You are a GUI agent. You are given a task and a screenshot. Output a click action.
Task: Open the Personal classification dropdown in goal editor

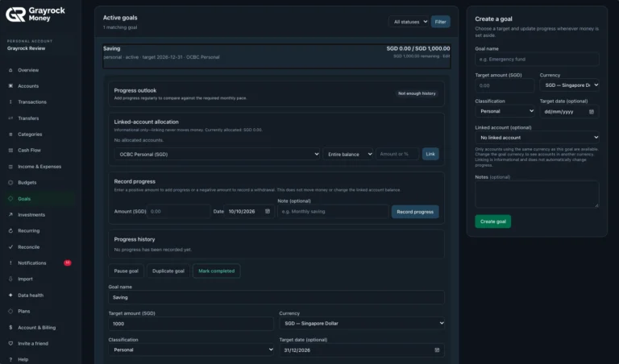[191, 350]
